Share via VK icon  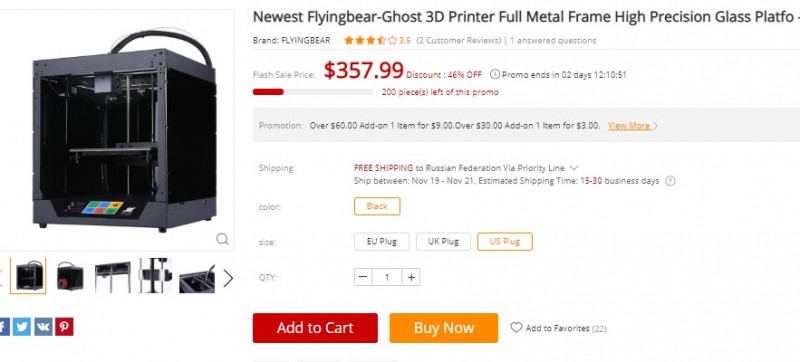[43, 327]
